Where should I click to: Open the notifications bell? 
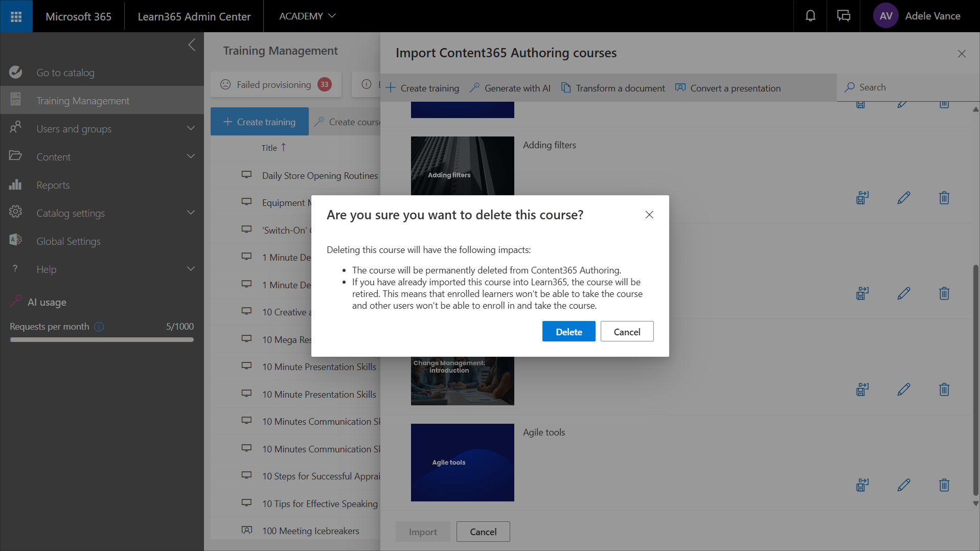pos(810,16)
